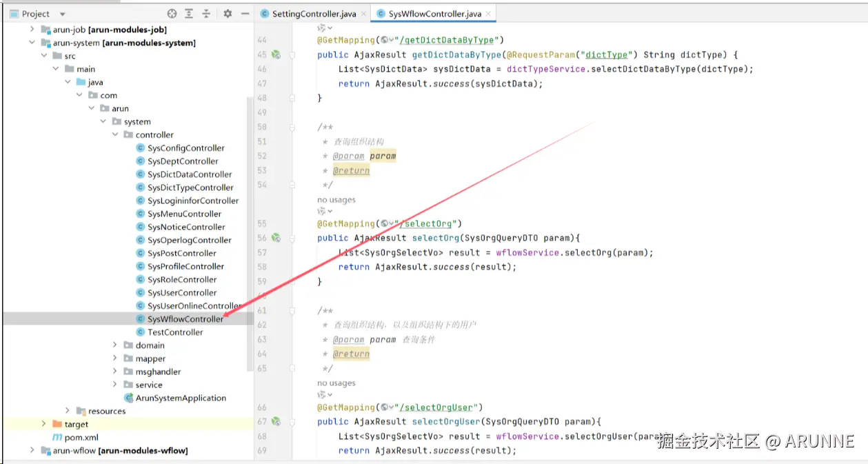Click the Collapse All icon in Project toolbar

[x=206, y=13]
